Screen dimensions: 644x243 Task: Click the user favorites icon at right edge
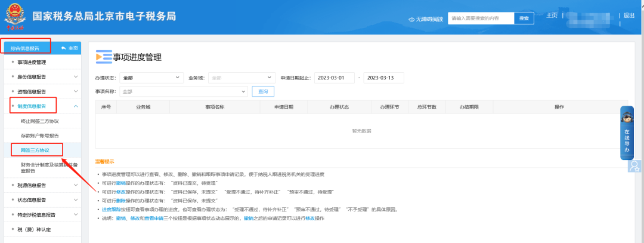pyautogui.click(x=635, y=165)
